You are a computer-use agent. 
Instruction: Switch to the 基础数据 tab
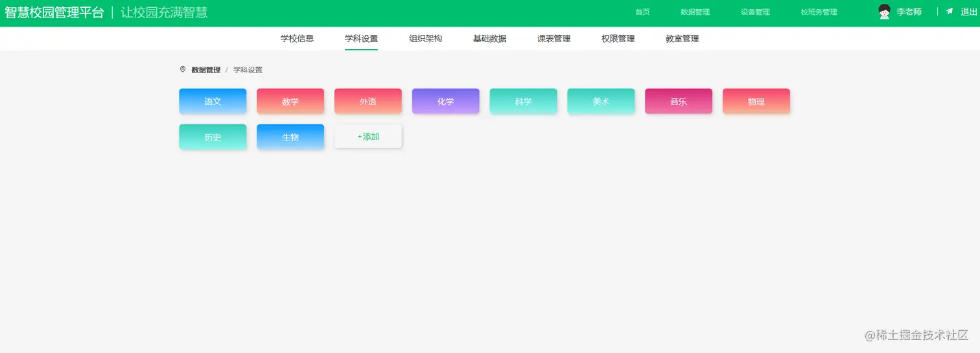click(x=489, y=38)
